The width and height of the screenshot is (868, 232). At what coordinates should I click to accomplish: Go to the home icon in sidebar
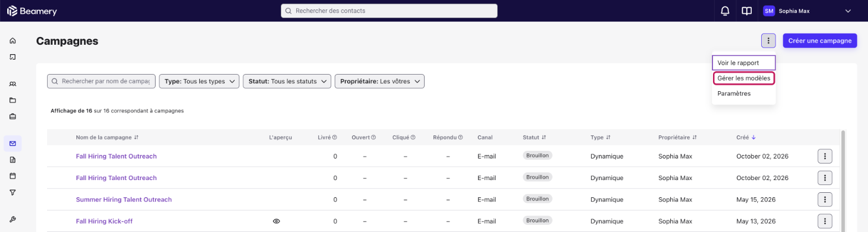pos(13,41)
